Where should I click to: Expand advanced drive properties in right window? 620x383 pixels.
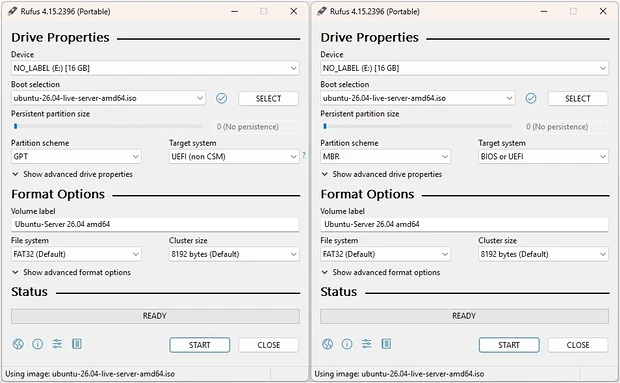pyautogui.click(x=382, y=174)
